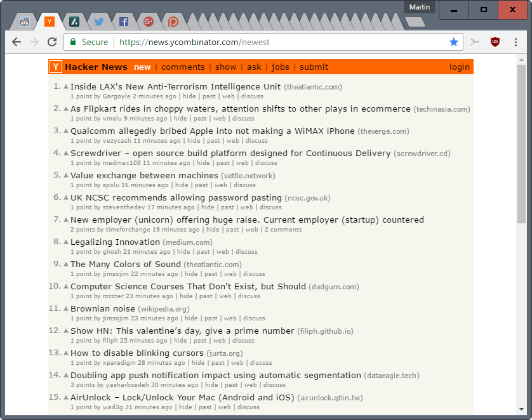Open the uBlock Origin extension icon

coord(495,42)
